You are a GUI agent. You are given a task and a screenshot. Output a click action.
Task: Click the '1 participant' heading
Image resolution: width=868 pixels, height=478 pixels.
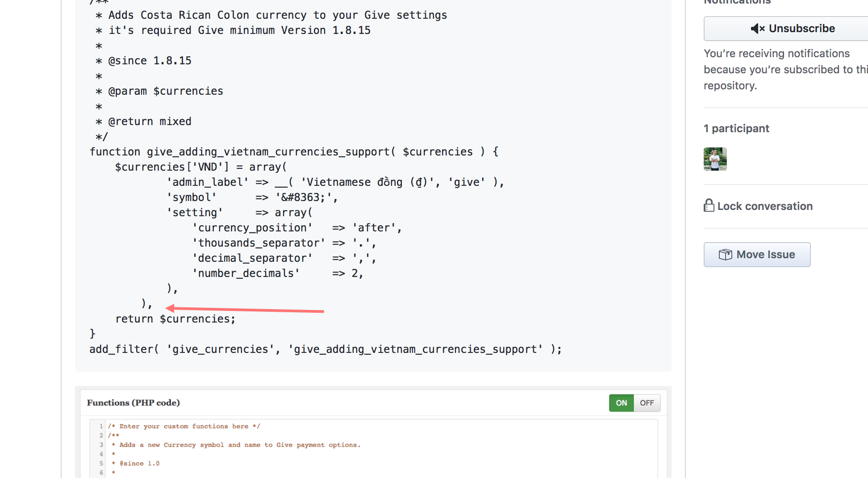[736, 129]
